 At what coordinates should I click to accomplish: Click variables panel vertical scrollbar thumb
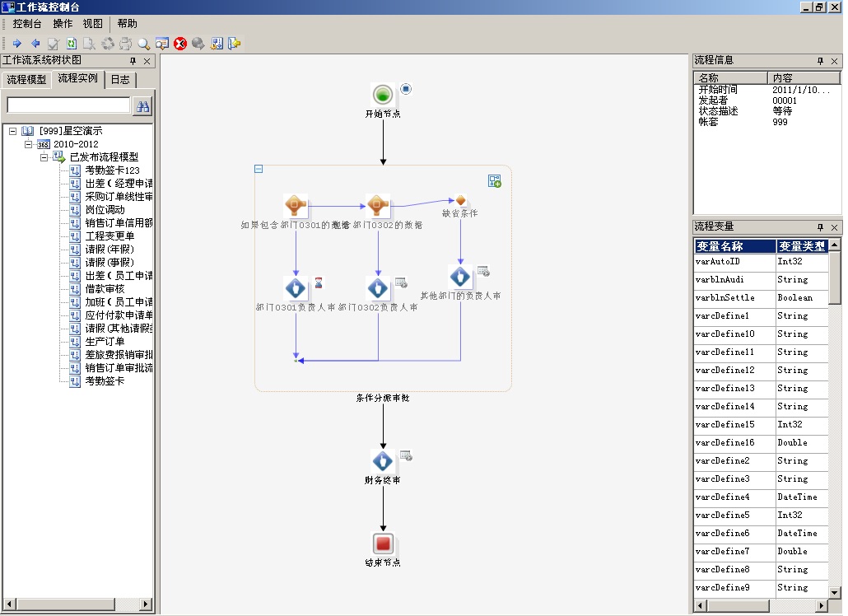point(835,278)
